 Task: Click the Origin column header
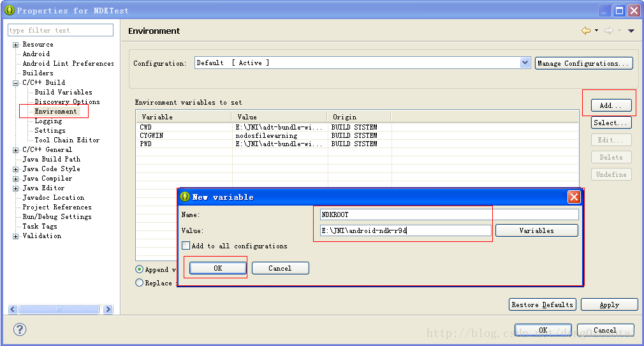360,117
